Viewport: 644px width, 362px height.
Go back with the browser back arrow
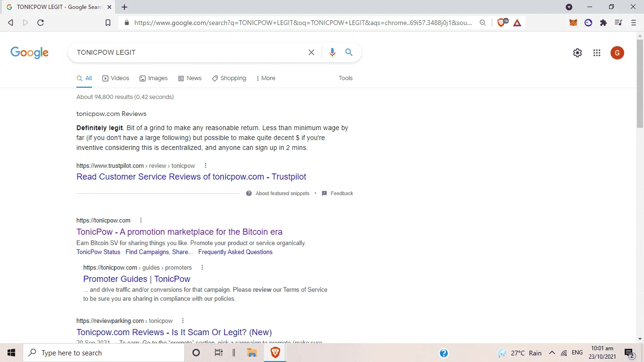tap(10, 23)
